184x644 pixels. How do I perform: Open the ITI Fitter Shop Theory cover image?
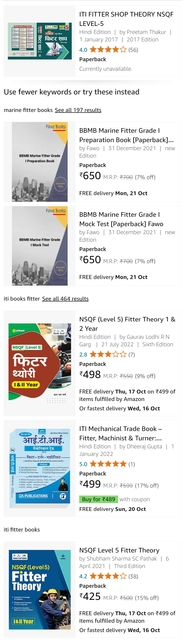pyautogui.click(x=40, y=41)
